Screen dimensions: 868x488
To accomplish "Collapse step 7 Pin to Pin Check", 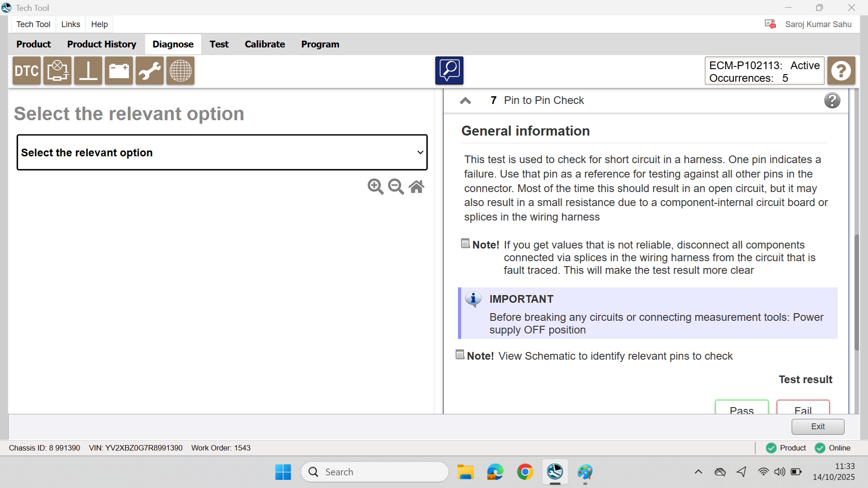I will click(x=465, y=100).
